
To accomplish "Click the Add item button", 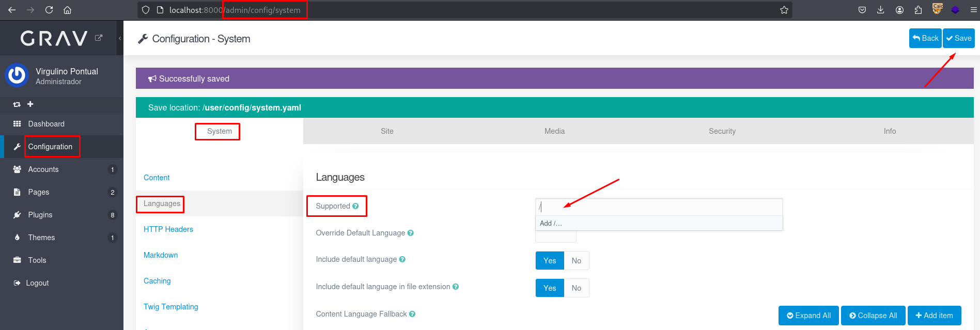I will tap(934, 316).
